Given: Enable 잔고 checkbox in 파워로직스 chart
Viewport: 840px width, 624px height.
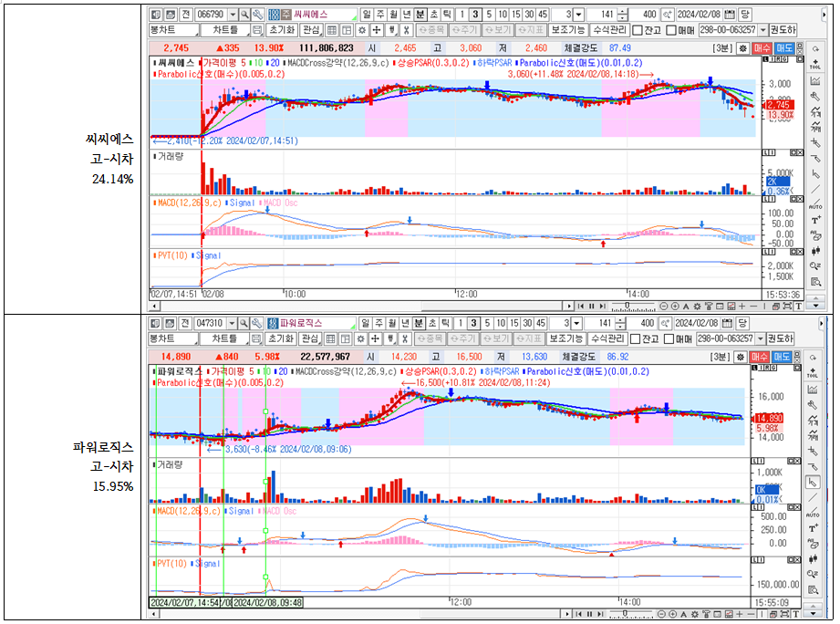Looking at the screenshot, I should (636, 338).
